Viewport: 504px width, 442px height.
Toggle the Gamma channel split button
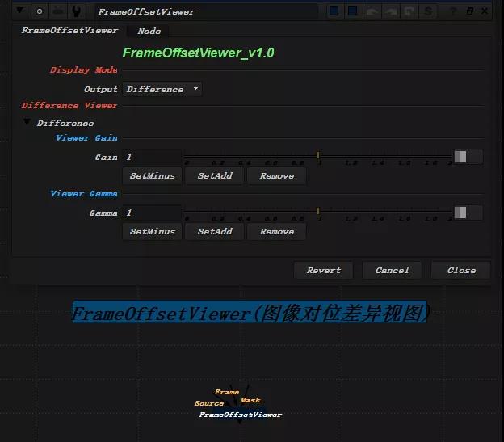[460, 213]
